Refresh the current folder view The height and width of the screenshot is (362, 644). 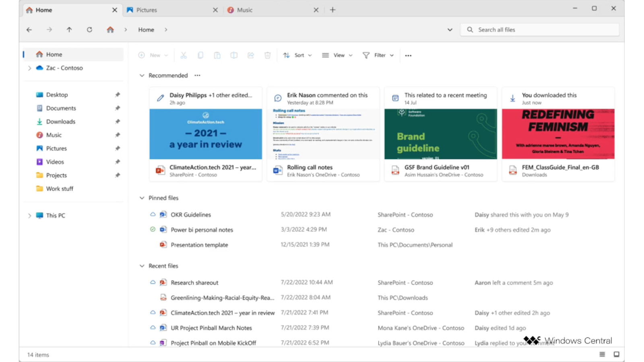(89, 29)
